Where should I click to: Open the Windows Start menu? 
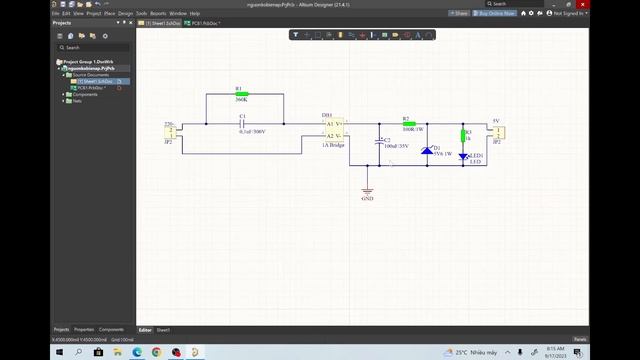pyautogui.click(x=59, y=352)
